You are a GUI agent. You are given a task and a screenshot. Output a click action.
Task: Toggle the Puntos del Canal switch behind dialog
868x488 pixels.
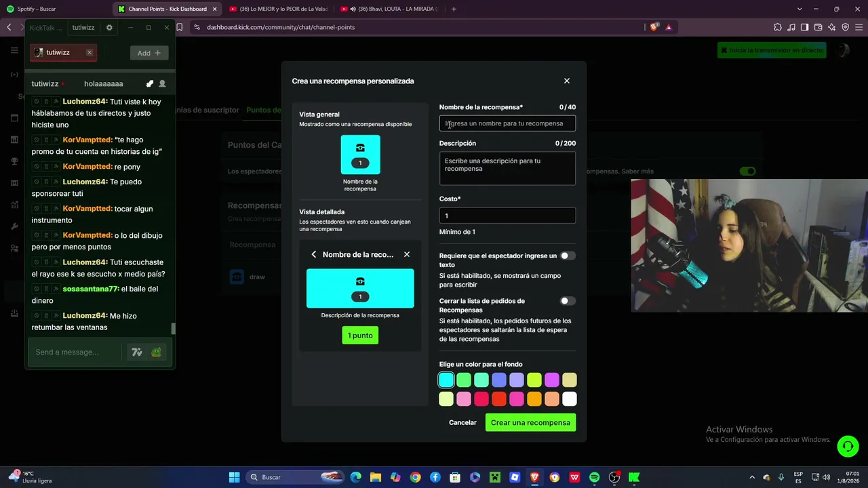pos(747,171)
